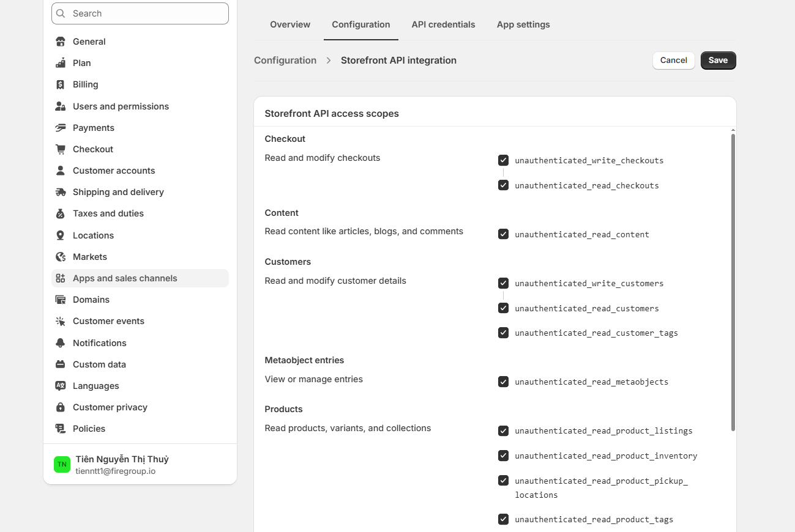Toggle unauthenticated_read_customer_tags checkbox

point(503,333)
